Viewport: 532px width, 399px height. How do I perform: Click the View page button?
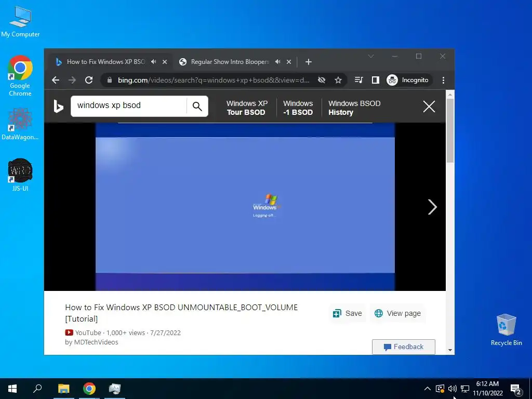pyautogui.click(x=397, y=313)
